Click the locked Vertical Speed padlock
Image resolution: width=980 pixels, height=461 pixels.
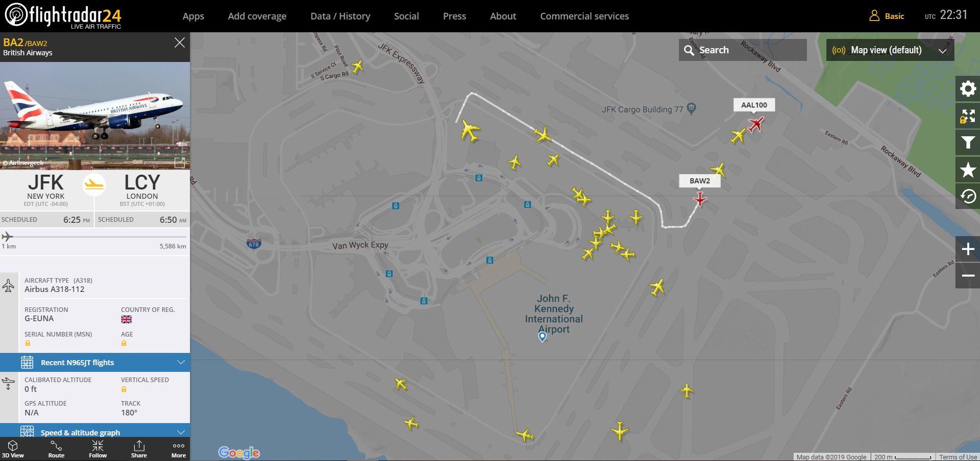124,389
